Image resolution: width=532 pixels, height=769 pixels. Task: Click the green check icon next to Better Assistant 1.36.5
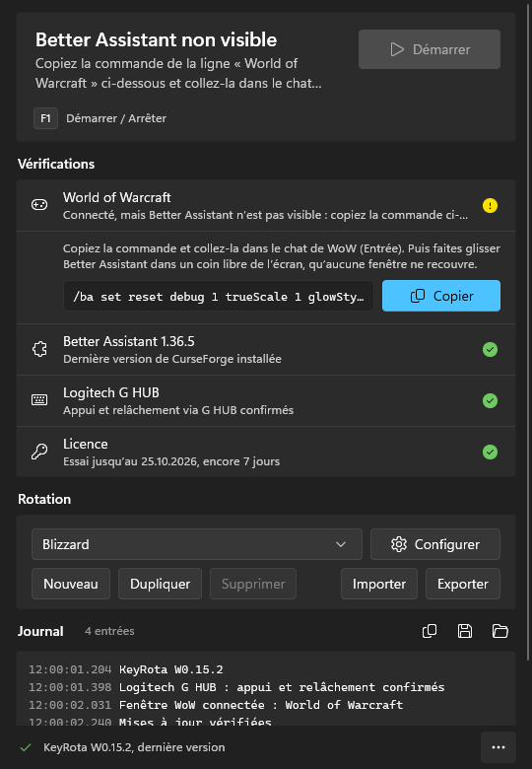[490, 350]
